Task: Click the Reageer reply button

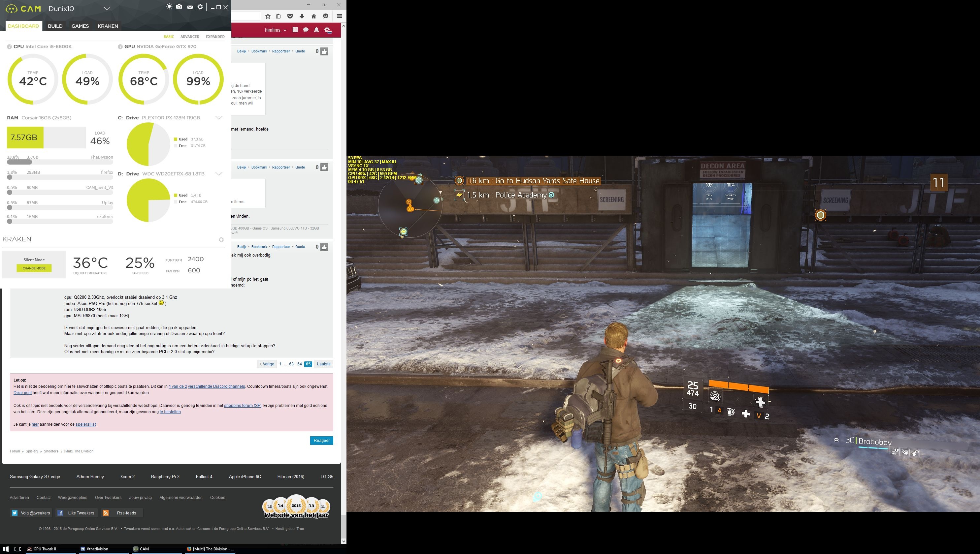Action: 321,440
